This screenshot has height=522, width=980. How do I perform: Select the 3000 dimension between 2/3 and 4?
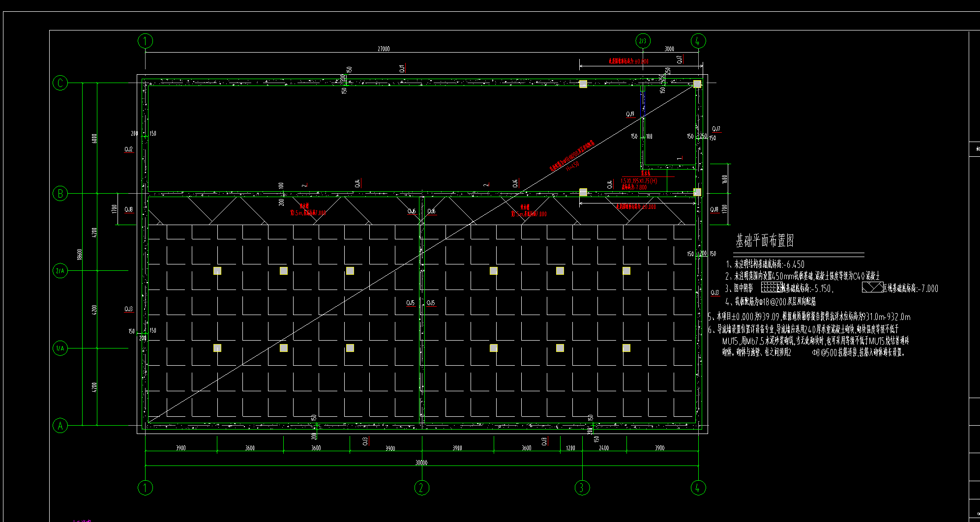click(x=669, y=49)
